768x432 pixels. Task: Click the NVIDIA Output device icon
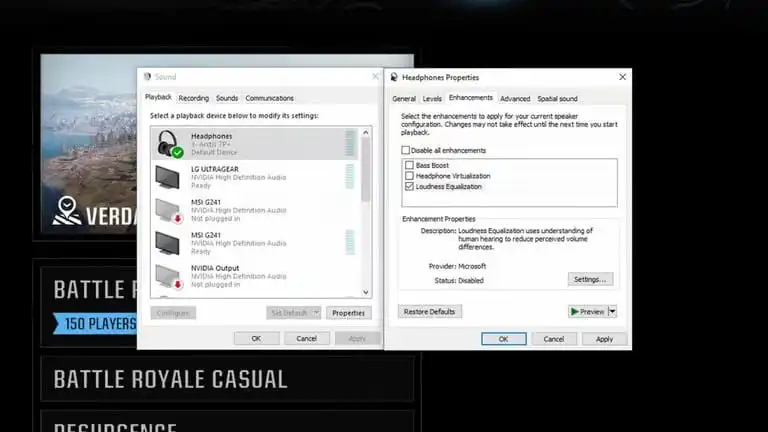tap(169, 277)
